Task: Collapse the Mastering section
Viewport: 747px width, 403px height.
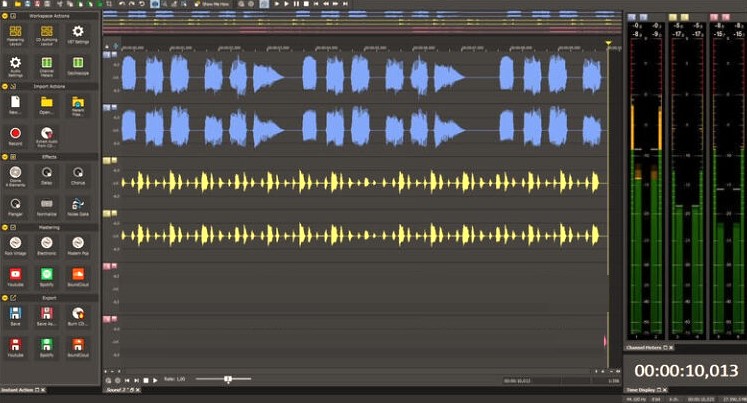Action: click(5, 227)
